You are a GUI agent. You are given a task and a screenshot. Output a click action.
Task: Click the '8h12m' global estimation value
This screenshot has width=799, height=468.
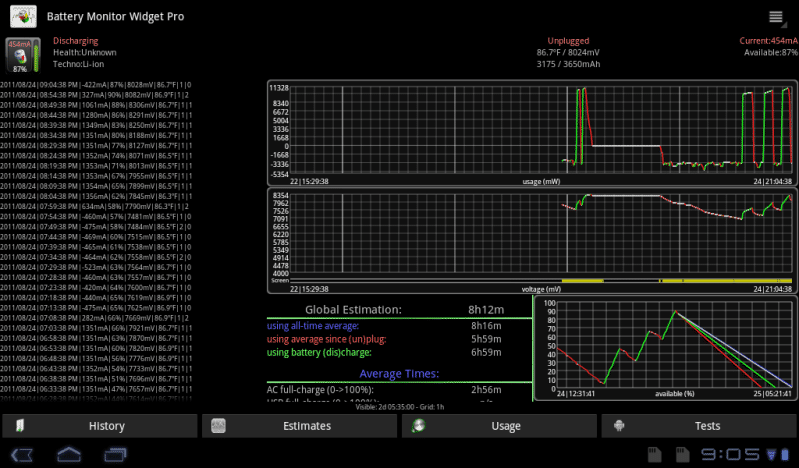pyautogui.click(x=486, y=309)
